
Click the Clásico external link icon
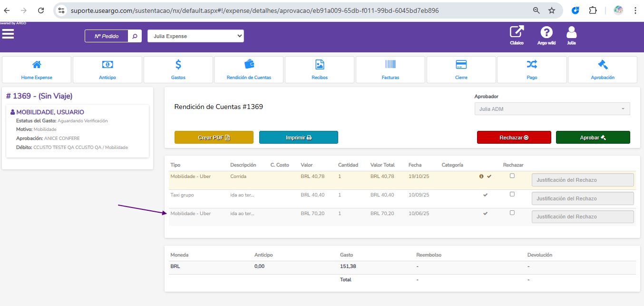pyautogui.click(x=517, y=32)
